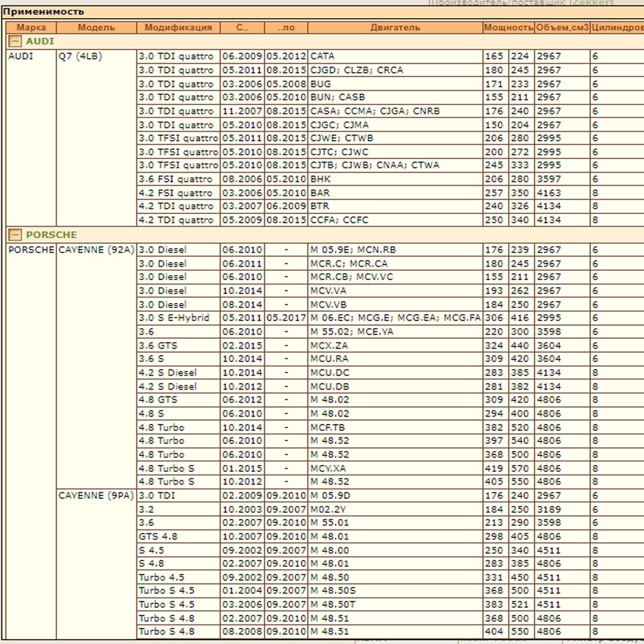Image resolution: width=644 pixels, height=644 pixels.
Task: Select the AUDI group heading label
Action: pyautogui.click(x=40, y=41)
